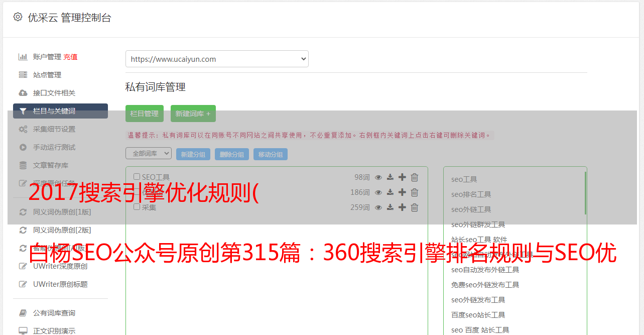Select keyword seo工具 in the right list
The height and width of the screenshot is (335, 644).
(x=464, y=179)
